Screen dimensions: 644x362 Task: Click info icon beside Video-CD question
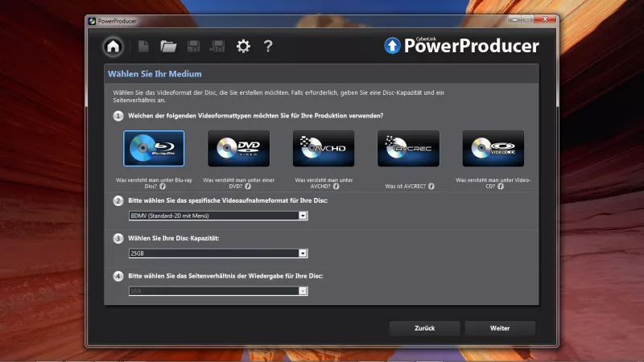pos(500,187)
